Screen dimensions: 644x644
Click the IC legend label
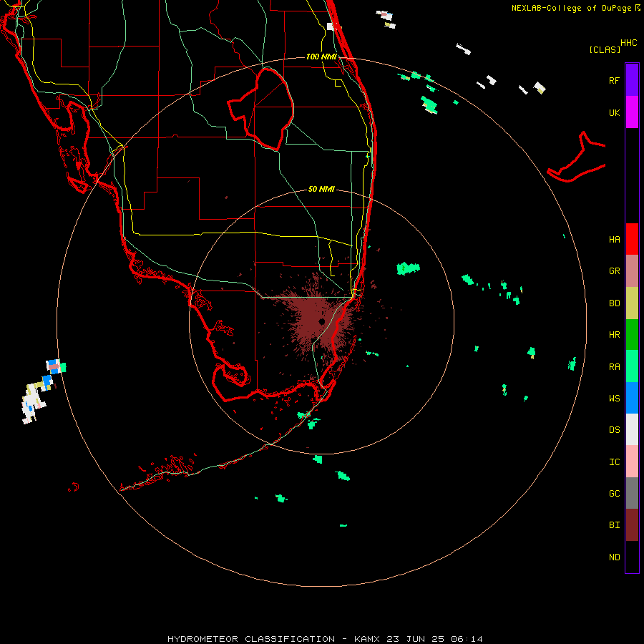tap(614, 462)
